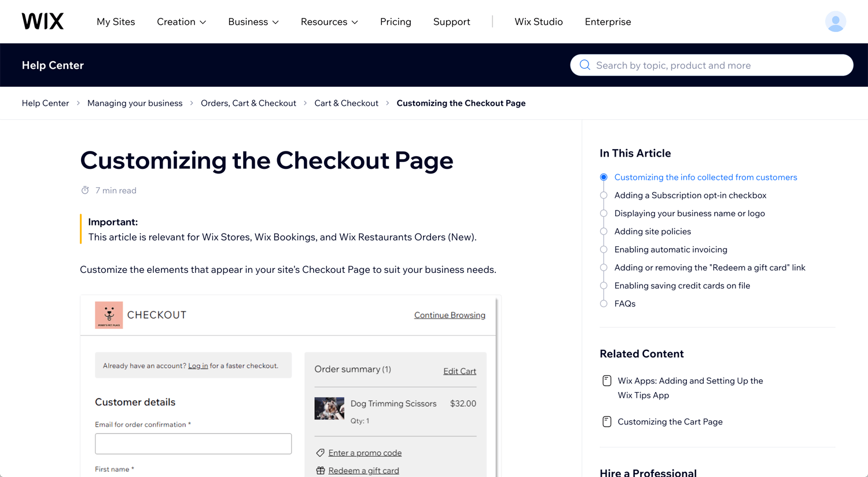Click Edit Cart in the order summary

(x=459, y=371)
